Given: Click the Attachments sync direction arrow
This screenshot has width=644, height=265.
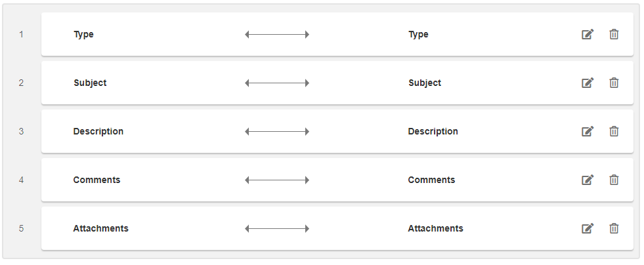Looking at the screenshot, I should click(x=277, y=228).
